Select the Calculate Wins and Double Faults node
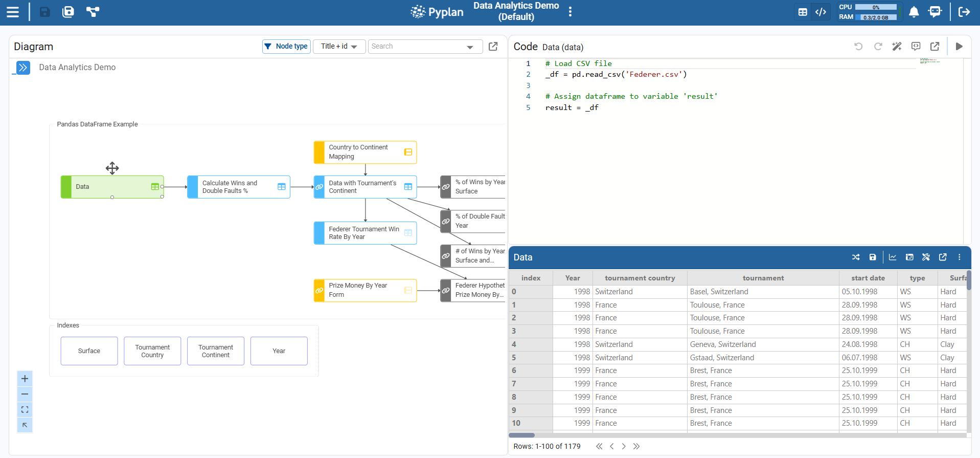 [x=238, y=187]
